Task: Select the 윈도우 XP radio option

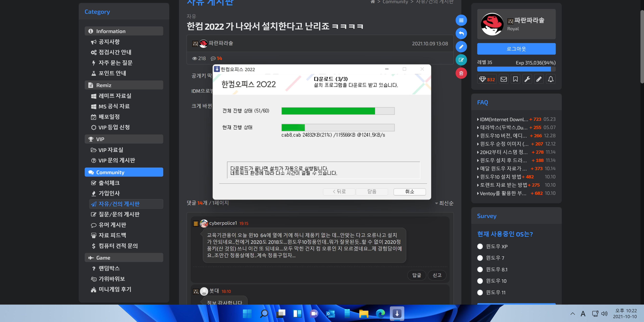Action: 480,246
